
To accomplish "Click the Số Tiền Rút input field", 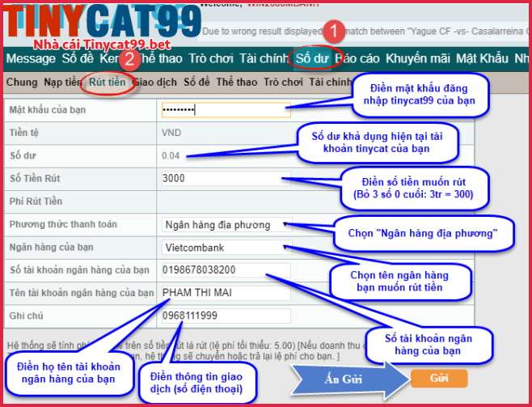I will (225, 178).
